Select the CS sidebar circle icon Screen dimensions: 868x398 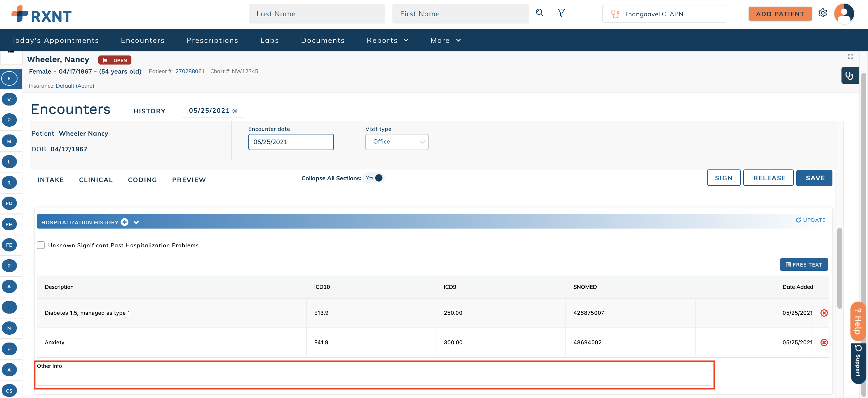click(9, 390)
